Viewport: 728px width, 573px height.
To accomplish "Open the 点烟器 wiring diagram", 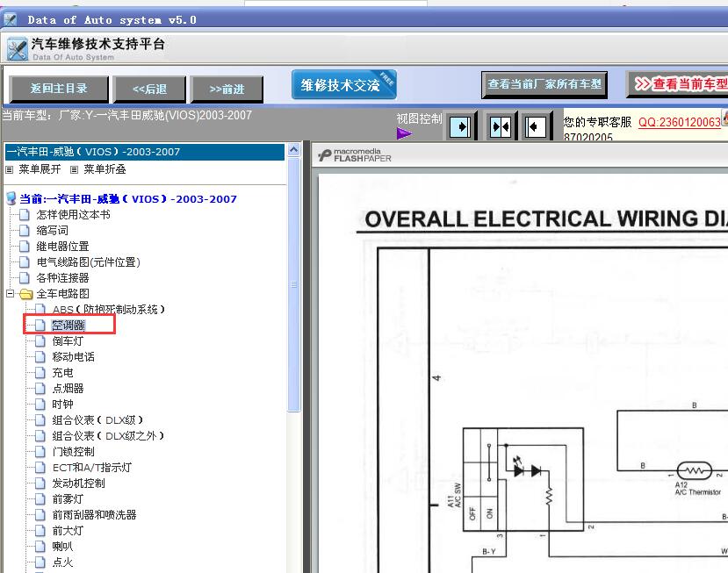I will coord(68,389).
